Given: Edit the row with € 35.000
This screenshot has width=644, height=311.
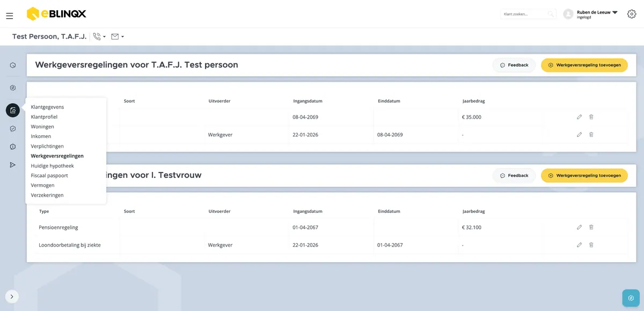Looking at the screenshot, I should (579, 117).
